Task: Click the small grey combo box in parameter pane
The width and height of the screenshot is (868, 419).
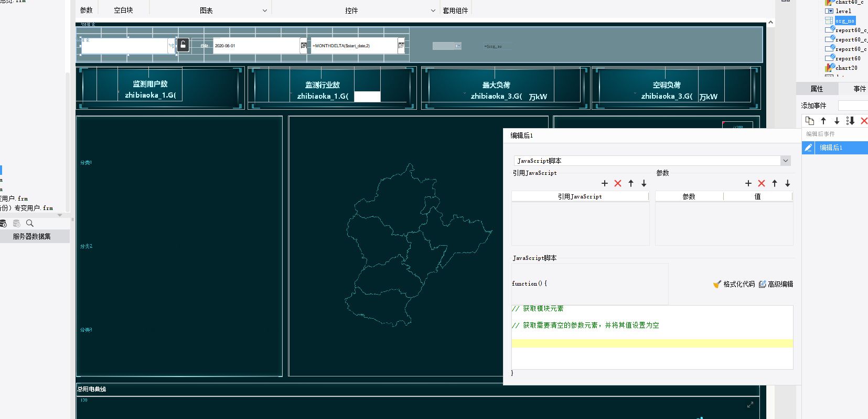Action: tap(447, 46)
